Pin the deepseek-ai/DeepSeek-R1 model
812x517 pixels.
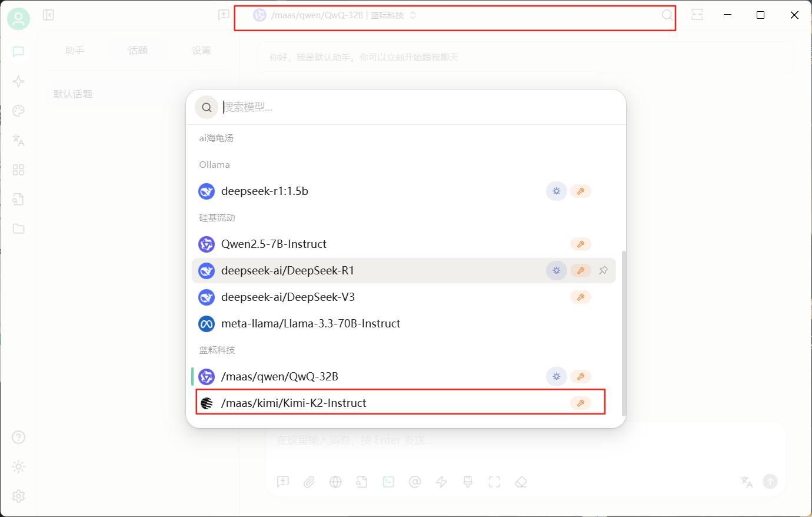(x=603, y=270)
